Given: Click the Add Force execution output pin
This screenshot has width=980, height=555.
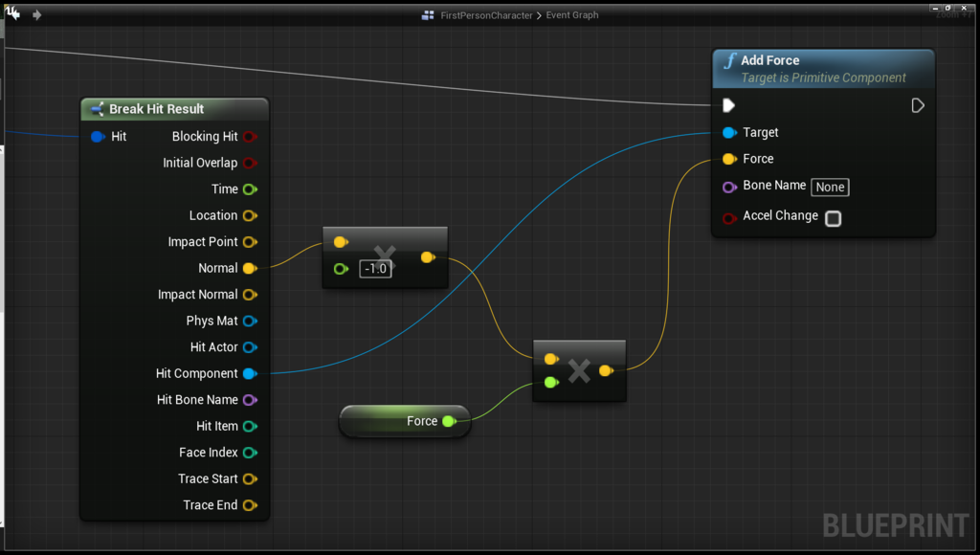Looking at the screenshot, I should [x=918, y=105].
